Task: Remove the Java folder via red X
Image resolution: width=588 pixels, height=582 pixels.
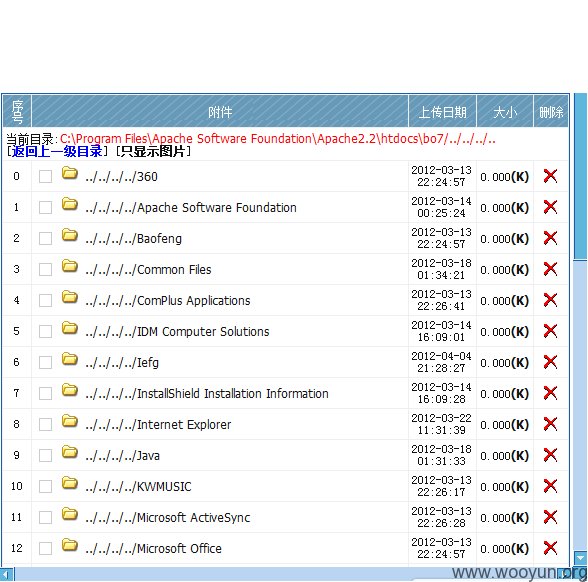Action: coord(550,455)
